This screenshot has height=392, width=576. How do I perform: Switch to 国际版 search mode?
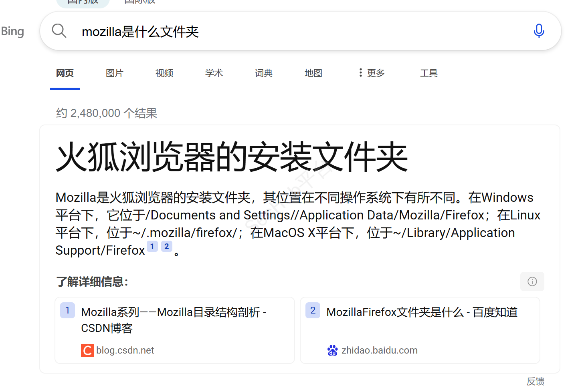pyautogui.click(x=139, y=2)
